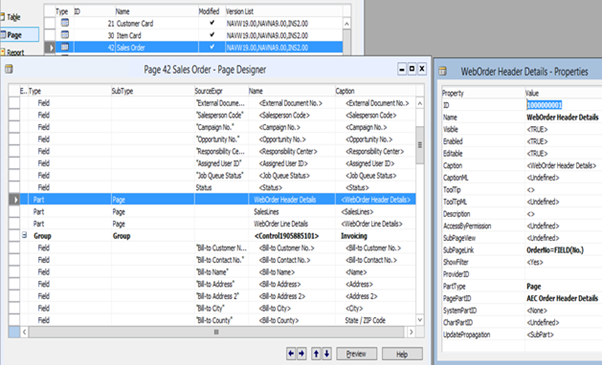
Task: Click the Item Card page type icon
Action: coord(65,35)
